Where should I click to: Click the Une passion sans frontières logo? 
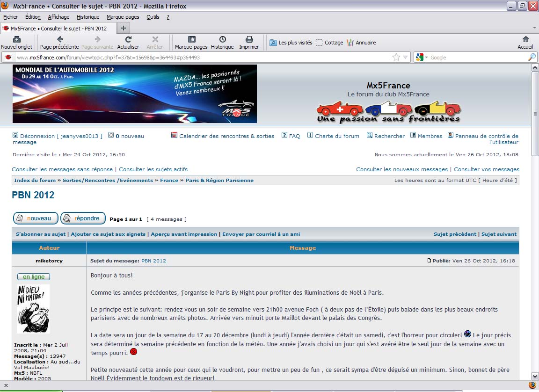tap(388, 112)
